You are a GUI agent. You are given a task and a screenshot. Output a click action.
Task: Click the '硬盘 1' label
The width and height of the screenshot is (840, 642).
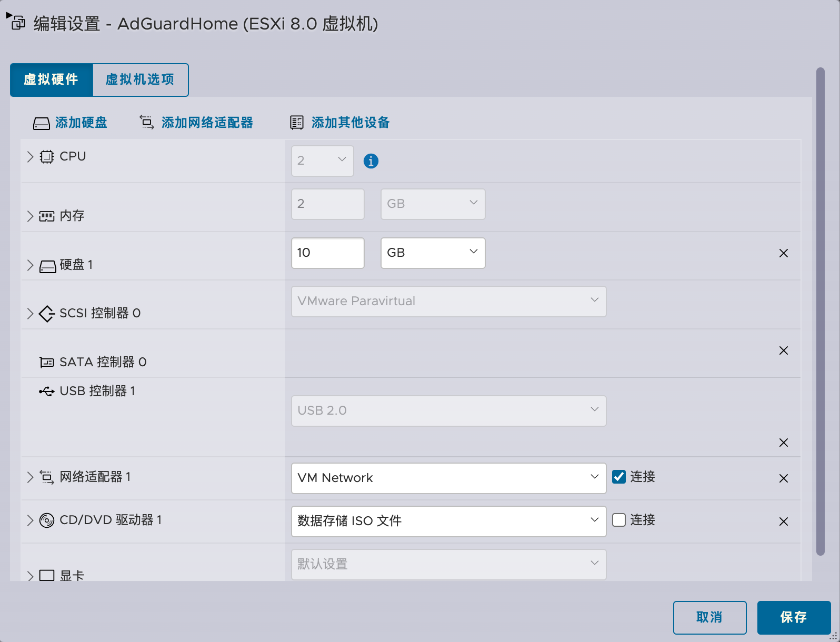76,265
